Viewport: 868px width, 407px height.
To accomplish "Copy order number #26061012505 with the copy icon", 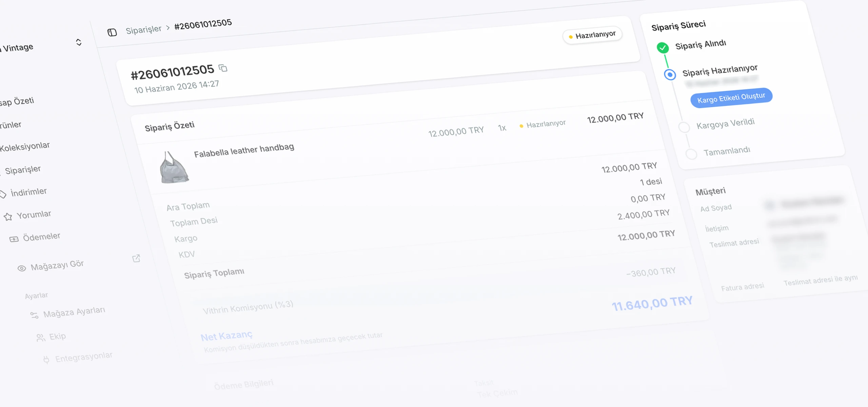I will tap(223, 68).
